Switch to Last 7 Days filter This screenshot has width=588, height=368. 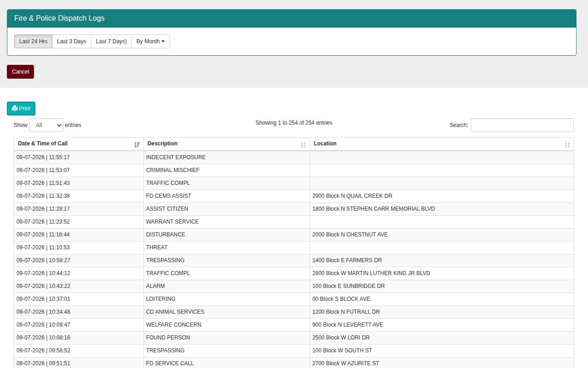click(111, 41)
